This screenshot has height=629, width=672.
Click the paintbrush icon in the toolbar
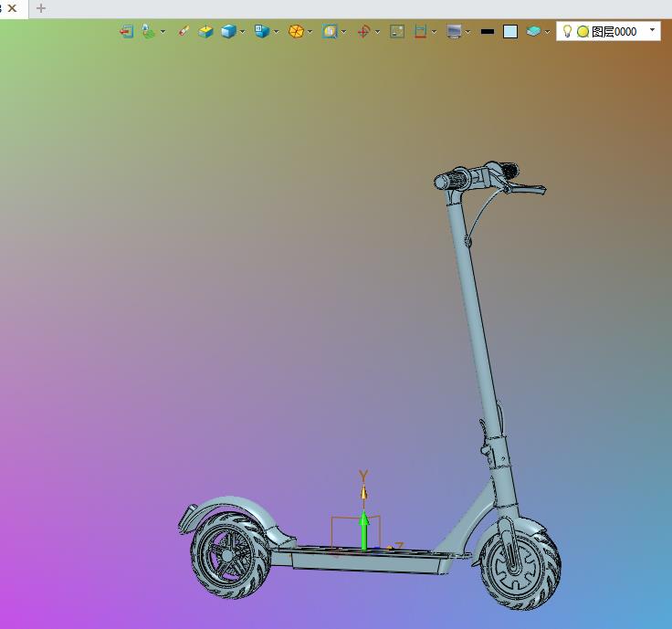pos(184,31)
